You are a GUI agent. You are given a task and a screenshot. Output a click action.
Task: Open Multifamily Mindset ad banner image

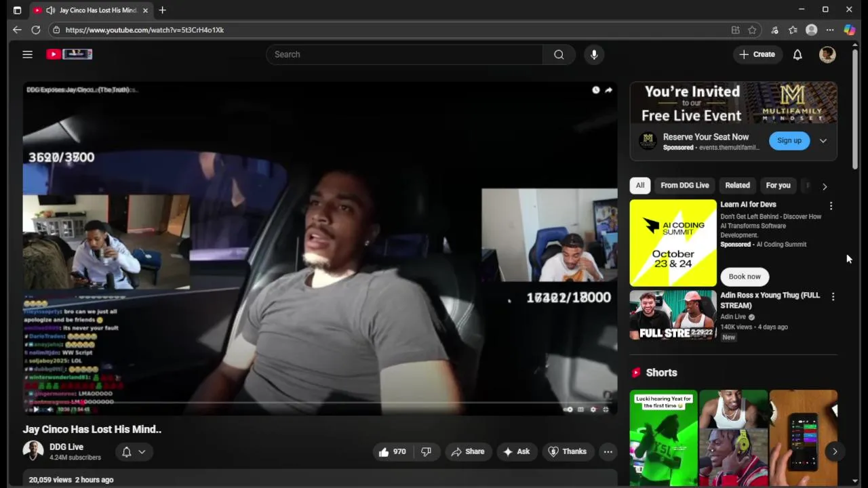click(x=733, y=102)
